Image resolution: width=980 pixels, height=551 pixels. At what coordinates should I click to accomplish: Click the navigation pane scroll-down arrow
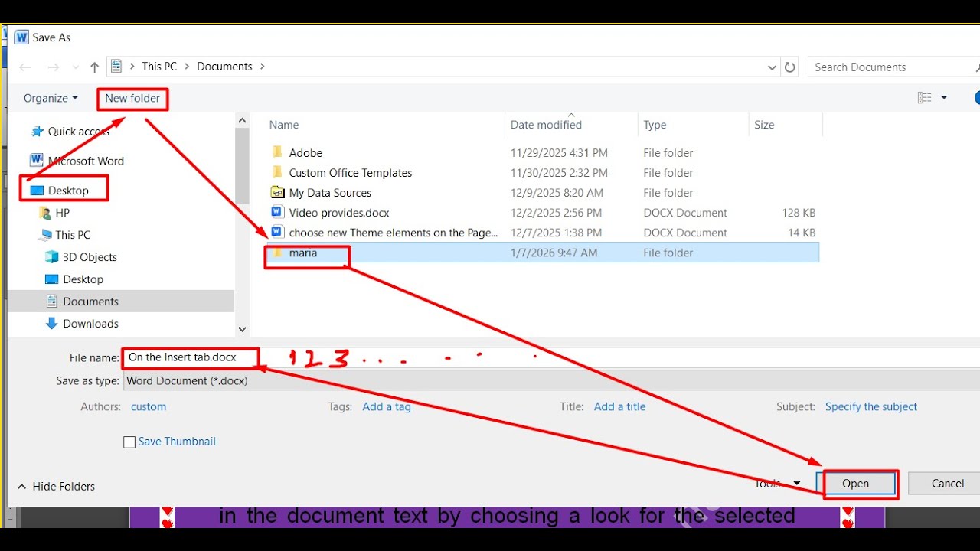[x=242, y=329]
